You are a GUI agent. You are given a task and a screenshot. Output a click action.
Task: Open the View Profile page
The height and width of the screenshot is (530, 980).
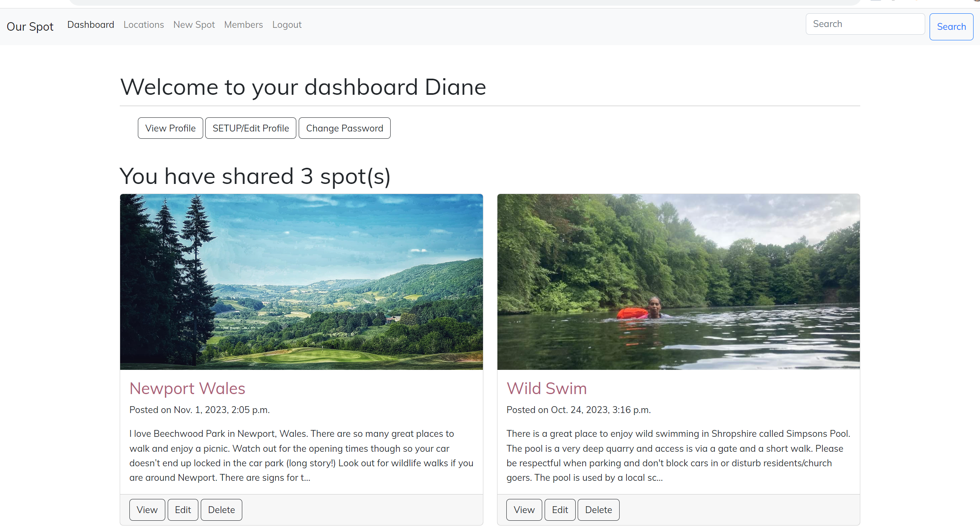point(170,128)
